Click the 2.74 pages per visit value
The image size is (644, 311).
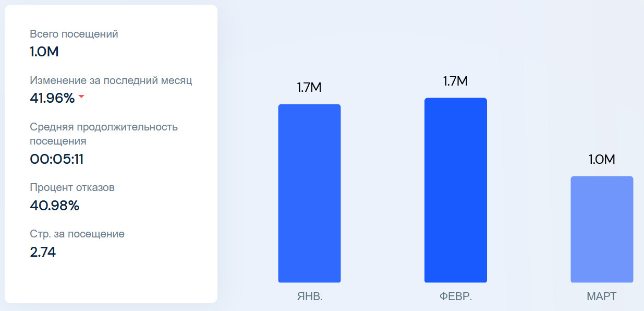pos(43,252)
